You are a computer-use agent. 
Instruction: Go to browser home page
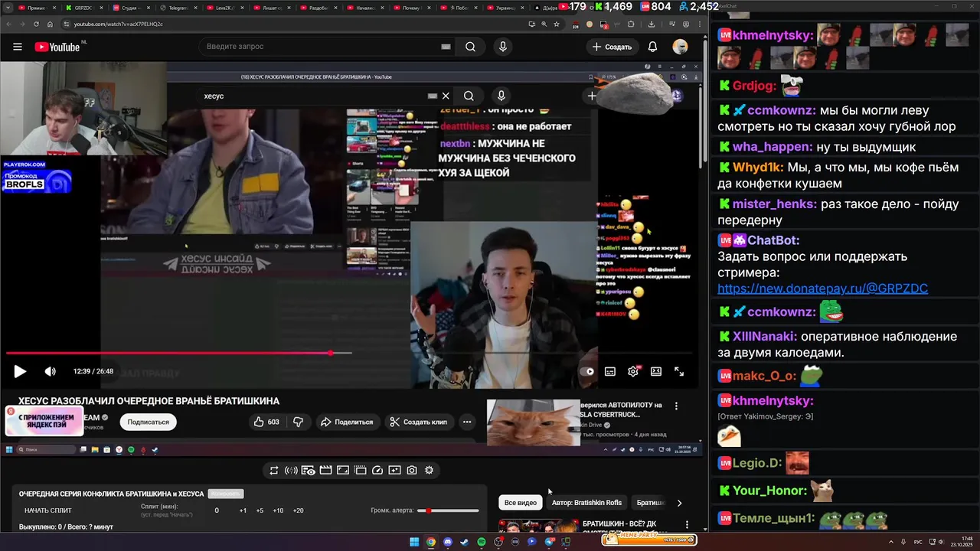[50, 24]
